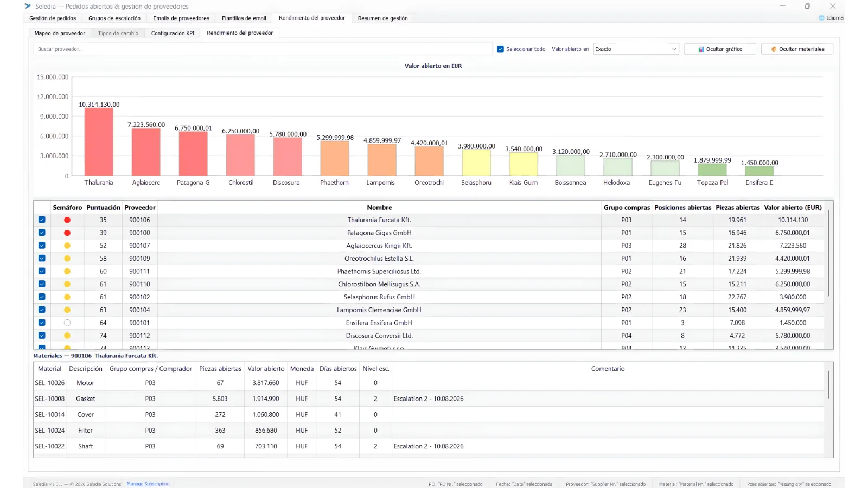This screenshot has height=488, width=868.
Task: Open the Gestión de pedidos tab
Action: [x=53, y=18]
